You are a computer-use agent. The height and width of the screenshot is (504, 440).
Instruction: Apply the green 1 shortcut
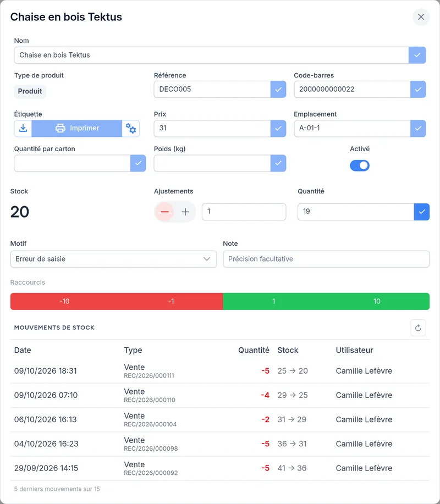[x=274, y=301]
